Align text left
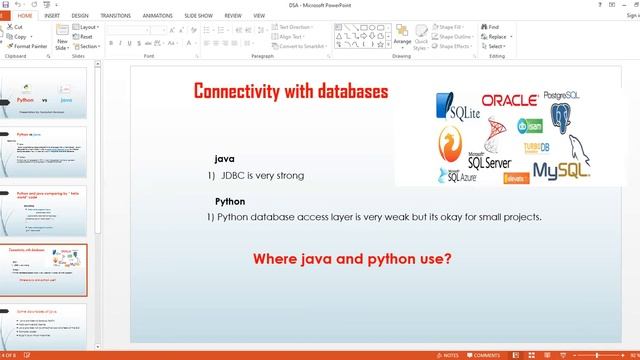The width and height of the screenshot is (640, 360). [207, 43]
